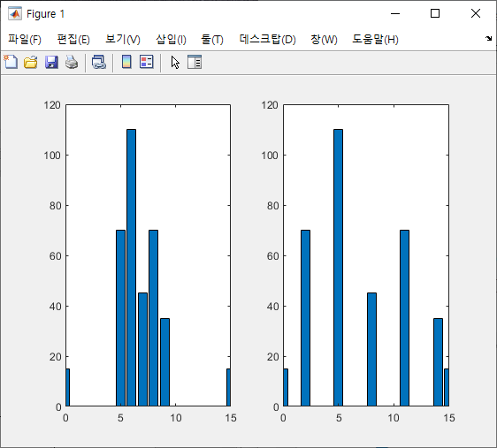The image size is (497, 448).
Task: Click the Print Figure icon
Action: coord(72,62)
